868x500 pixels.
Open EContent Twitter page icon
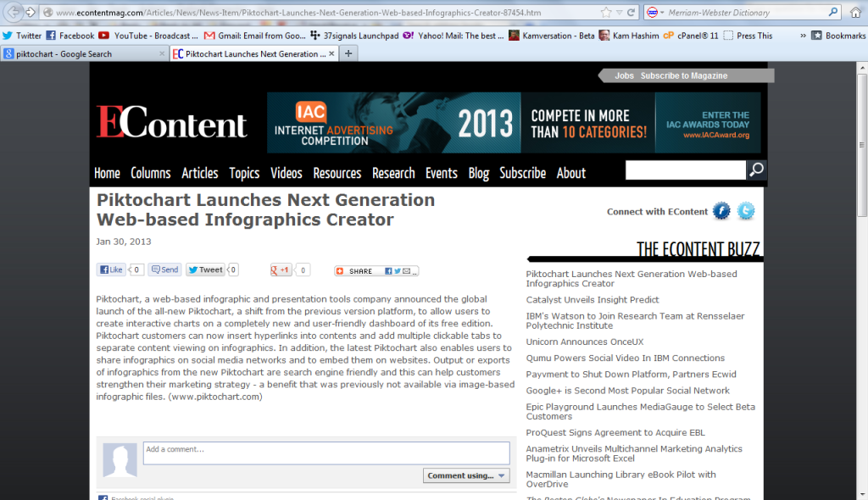click(746, 211)
